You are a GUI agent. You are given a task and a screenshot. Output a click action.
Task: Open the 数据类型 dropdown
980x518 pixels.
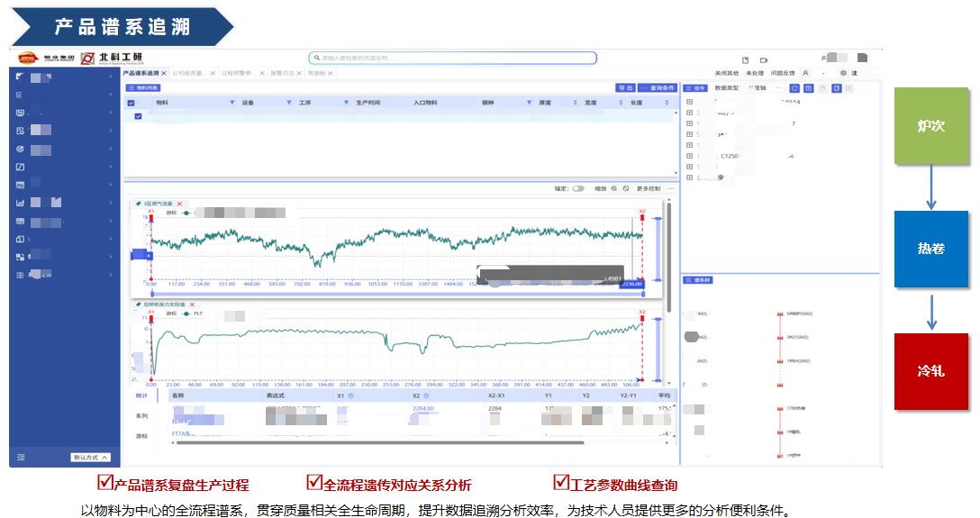(x=762, y=88)
